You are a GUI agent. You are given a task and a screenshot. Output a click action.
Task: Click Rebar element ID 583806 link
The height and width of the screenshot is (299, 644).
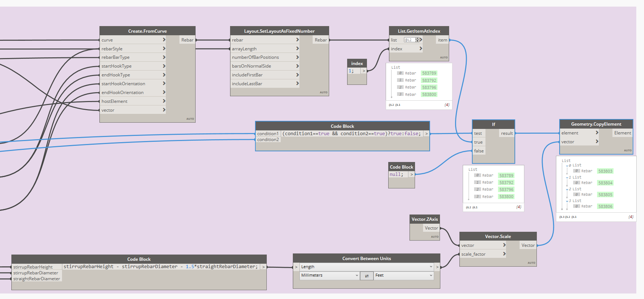click(x=605, y=206)
